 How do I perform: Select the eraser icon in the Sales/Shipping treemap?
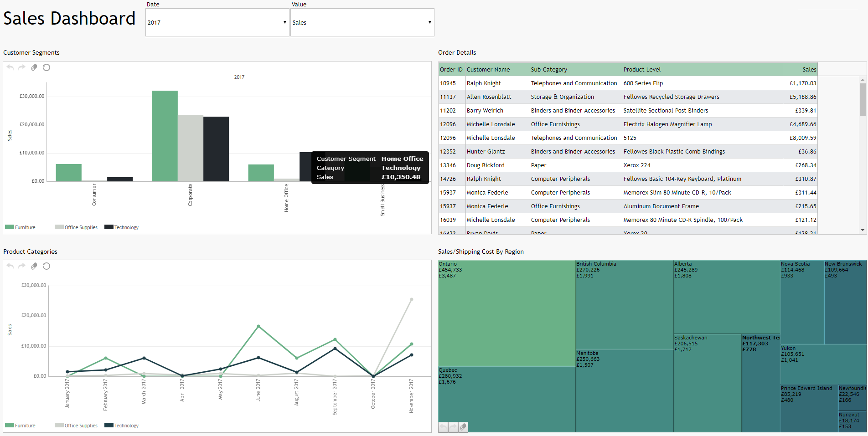(x=464, y=427)
